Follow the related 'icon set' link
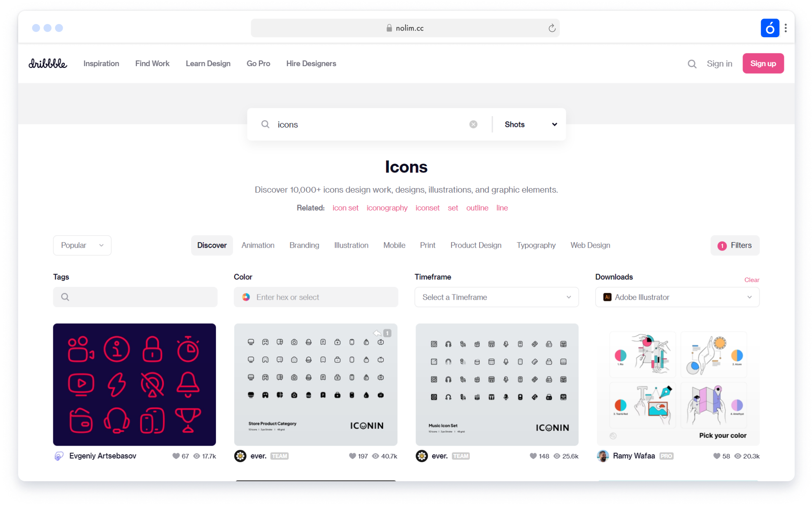The image size is (812, 506). click(345, 208)
